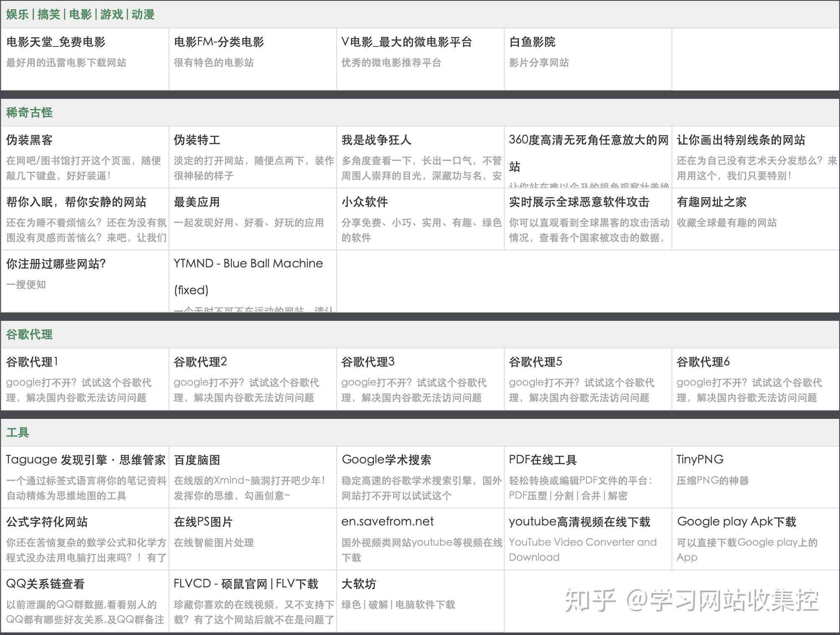The width and height of the screenshot is (840, 635).
Task: Click description 最好用的迅雷电影下载网站
Action: [x=66, y=63]
